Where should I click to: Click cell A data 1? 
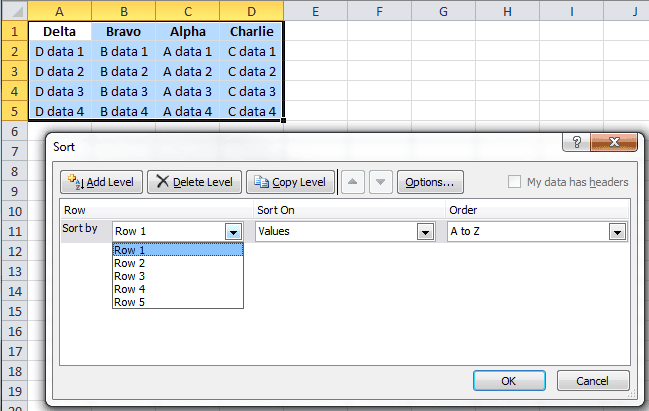coord(187,51)
